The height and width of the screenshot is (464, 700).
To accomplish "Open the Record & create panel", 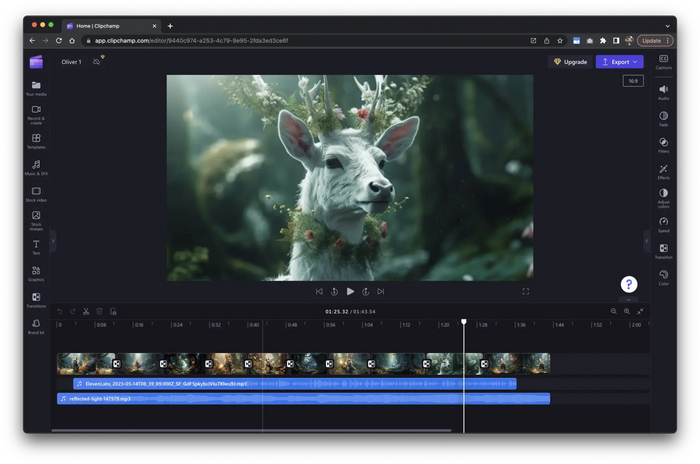I will [x=36, y=113].
